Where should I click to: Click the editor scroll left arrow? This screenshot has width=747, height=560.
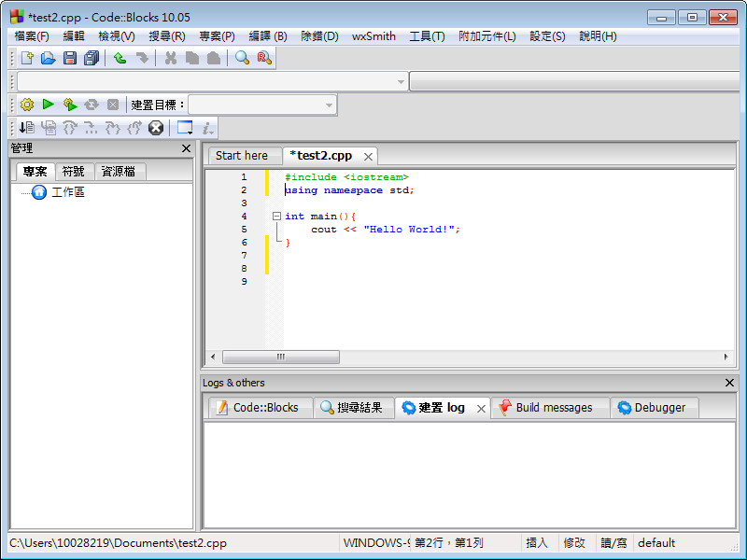point(213,357)
